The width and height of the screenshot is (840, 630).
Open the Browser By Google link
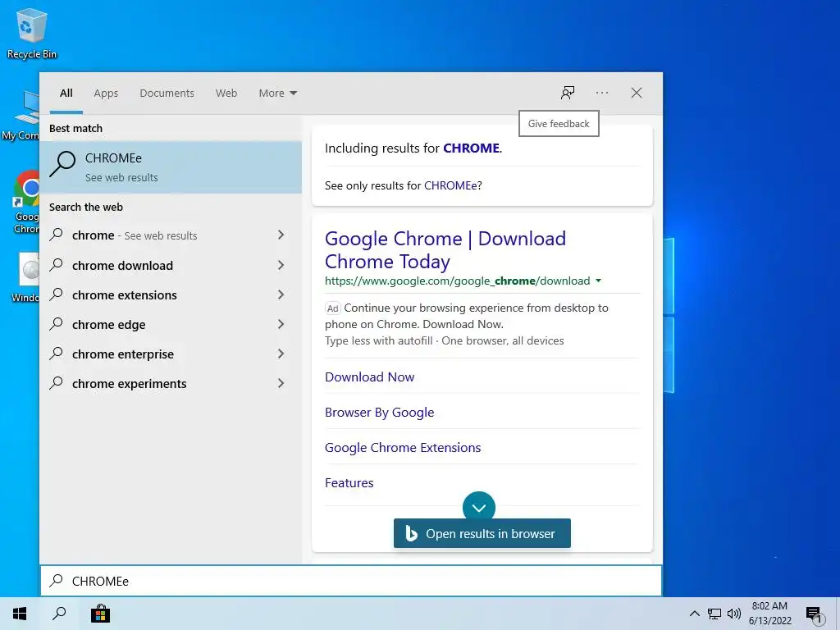click(379, 412)
